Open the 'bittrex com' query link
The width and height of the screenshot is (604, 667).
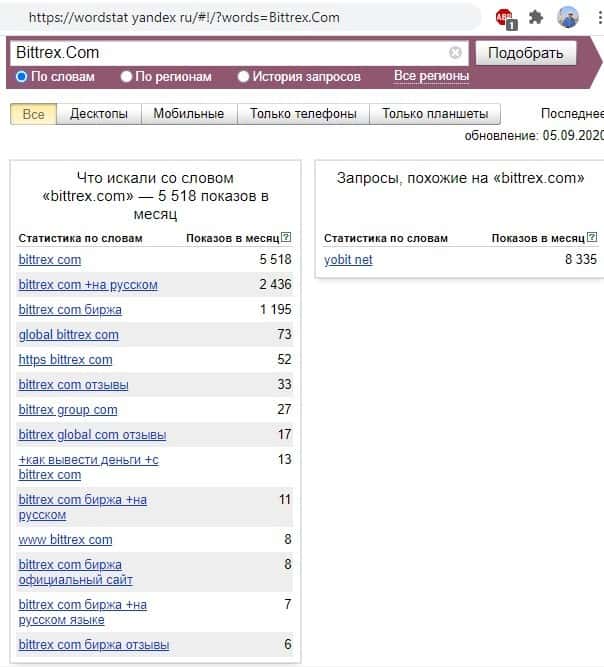[x=50, y=259]
